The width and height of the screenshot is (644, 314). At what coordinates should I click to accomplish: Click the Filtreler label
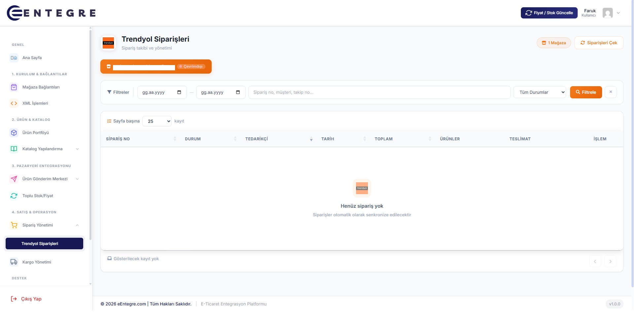[118, 92]
